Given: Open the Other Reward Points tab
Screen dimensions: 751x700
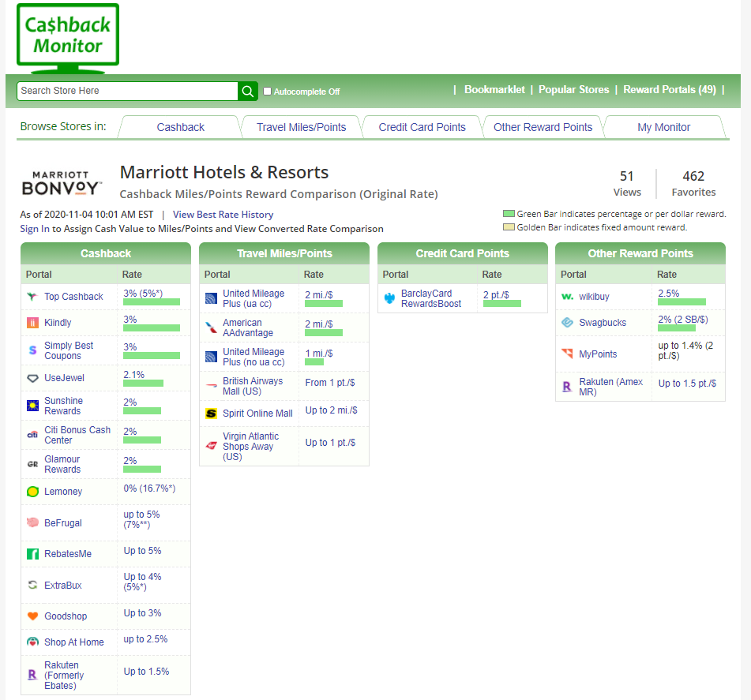Looking at the screenshot, I should pos(542,126).
